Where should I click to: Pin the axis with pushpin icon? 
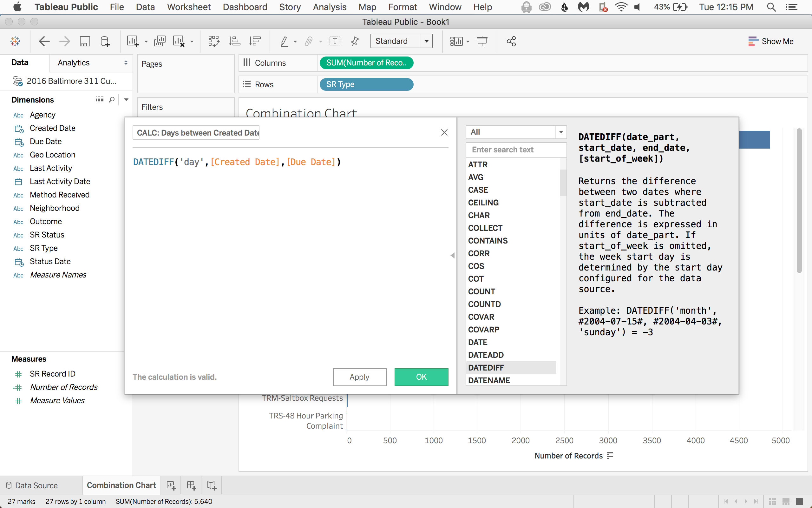(355, 41)
